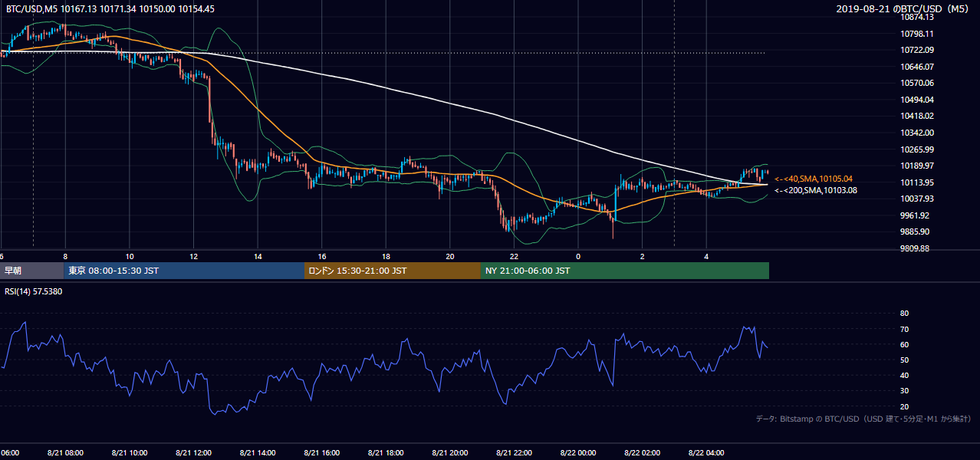The image size is (980, 460).
Task: Click the 8/21 08:00 timeline label
Action: tap(65, 453)
